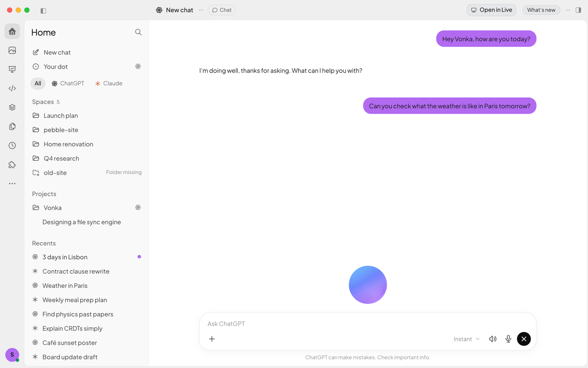588x368 pixels.
Task: Open the dots menu next to New chat title
Action: tap(201, 10)
